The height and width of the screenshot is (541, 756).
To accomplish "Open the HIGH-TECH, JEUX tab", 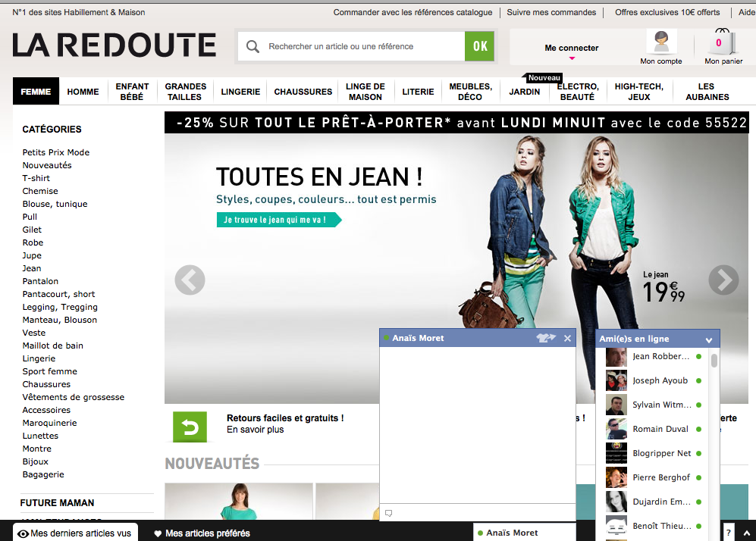I will (x=638, y=92).
